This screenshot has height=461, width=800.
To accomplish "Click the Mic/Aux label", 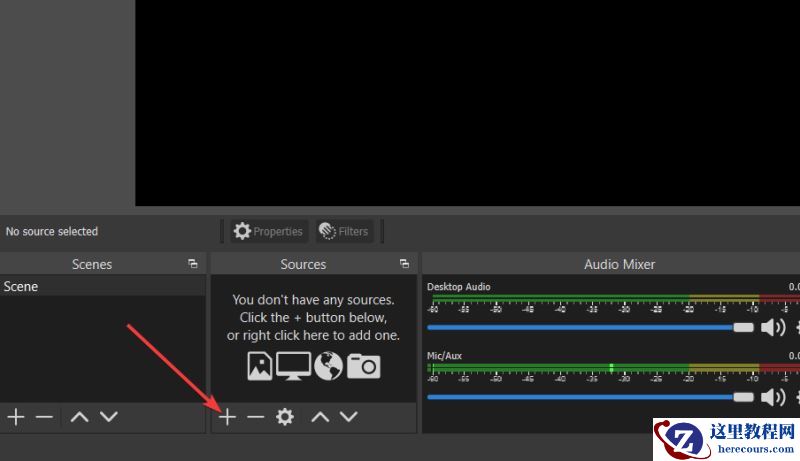I will tap(444, 356).
